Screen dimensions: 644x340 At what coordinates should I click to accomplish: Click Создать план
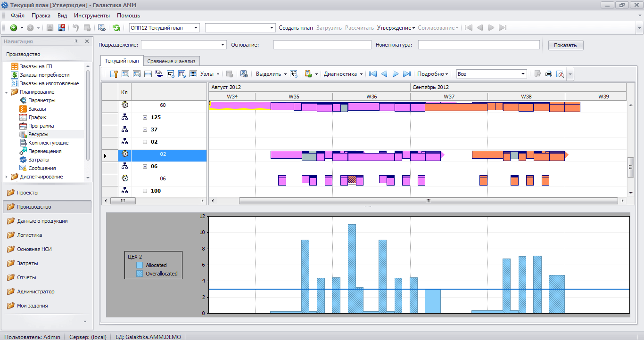tap(296, 28)
